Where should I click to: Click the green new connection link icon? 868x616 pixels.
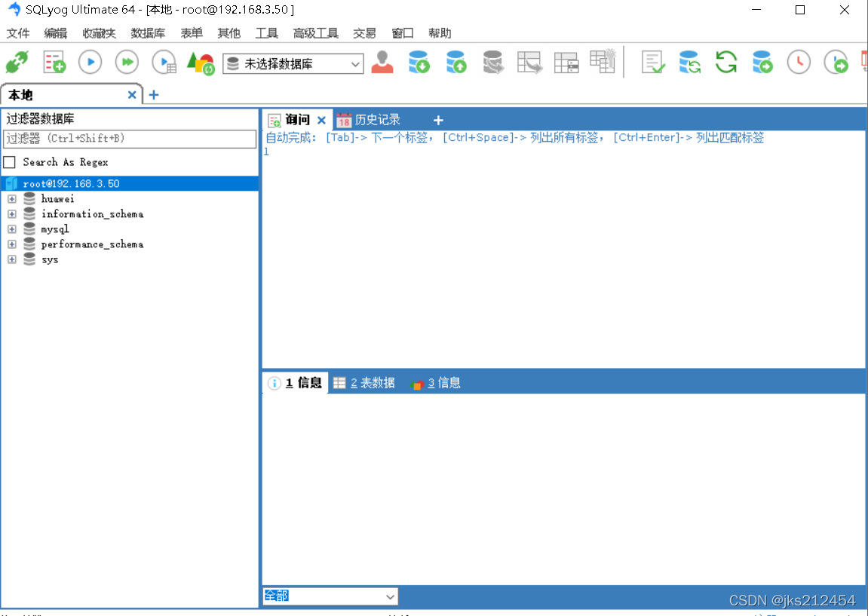coord(17,62)
